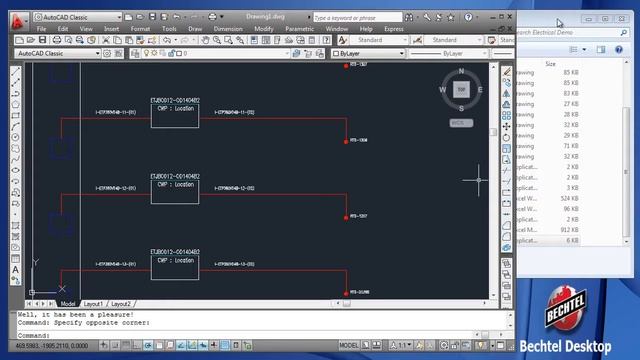
Task: Click the Model tab
Action: click(x=68, y=304)
